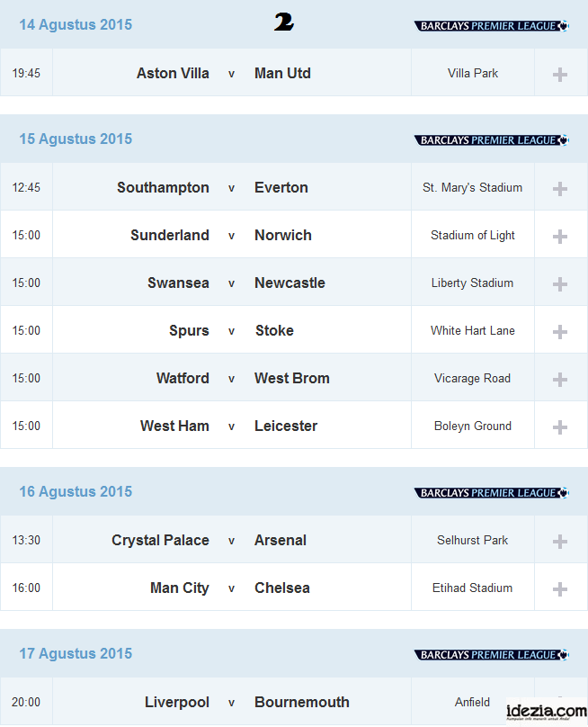Screen dimensions: 588x727
Task: Select the 16 Agustus 2015 date header
Action: pyautogui.click(x=76, y=491)
